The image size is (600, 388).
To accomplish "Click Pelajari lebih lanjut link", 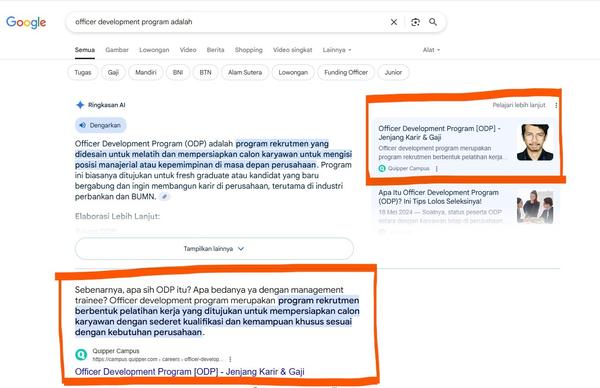I will coord(519,105).
